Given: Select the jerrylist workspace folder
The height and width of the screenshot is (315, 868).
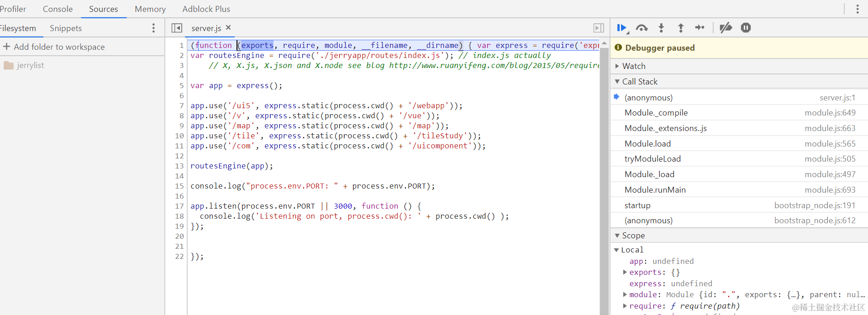Looking at the screenshot, I should tap(30, 65).
